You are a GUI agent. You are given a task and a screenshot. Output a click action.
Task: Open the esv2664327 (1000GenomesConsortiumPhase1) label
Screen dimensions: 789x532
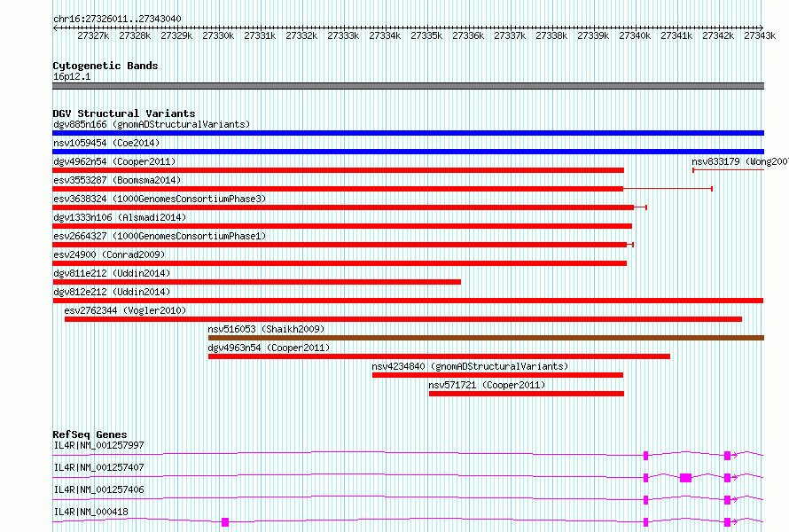(x=160, y=236)
